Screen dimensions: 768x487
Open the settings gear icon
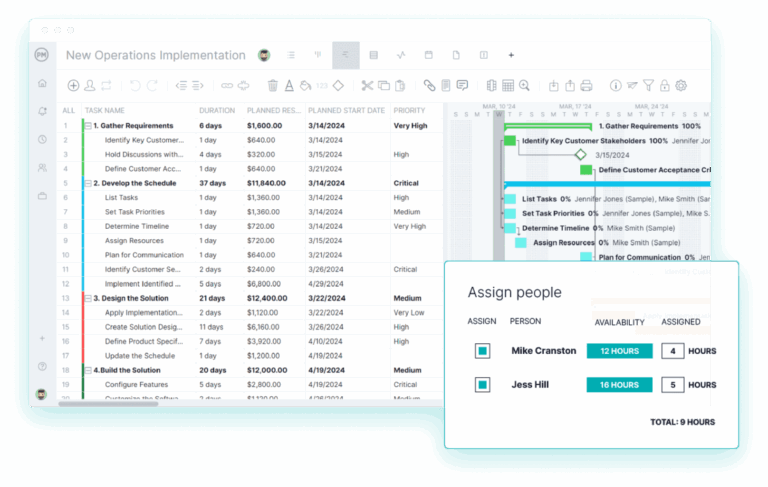point(681,86)
